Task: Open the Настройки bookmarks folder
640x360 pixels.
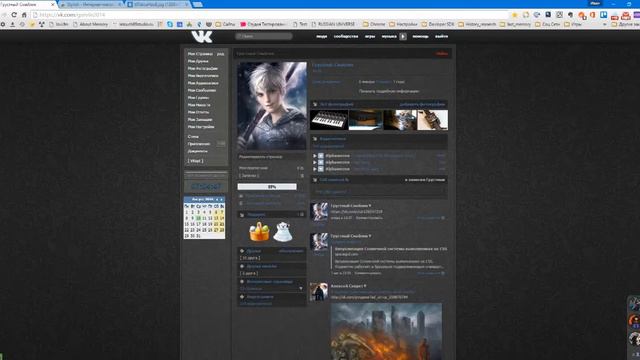Action: pyautogui.click(x=403, y=24)
